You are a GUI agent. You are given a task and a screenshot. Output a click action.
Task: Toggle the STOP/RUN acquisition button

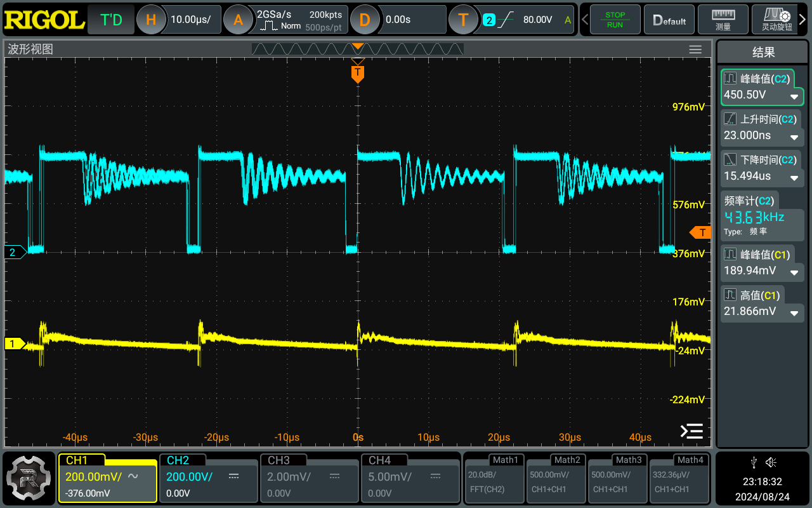click(615, 20)
